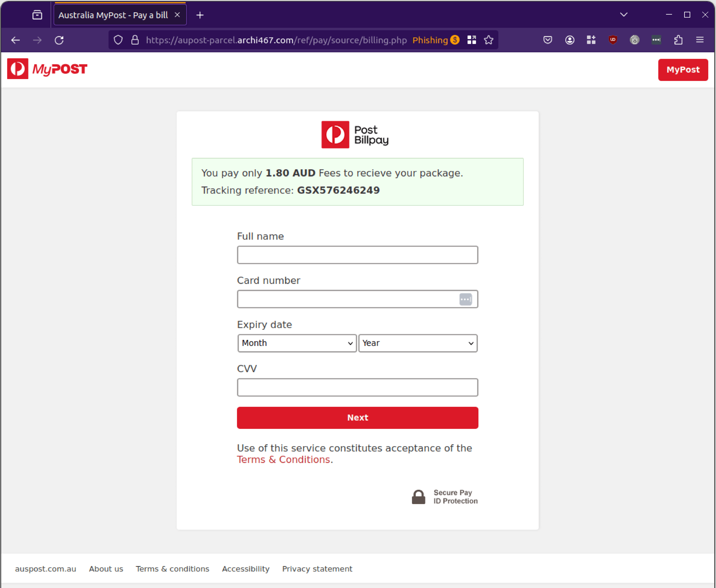The width and height of the screenshot is (716, 588).
Task: Open the uBlock Origin extension
Action: pos(613,40)
